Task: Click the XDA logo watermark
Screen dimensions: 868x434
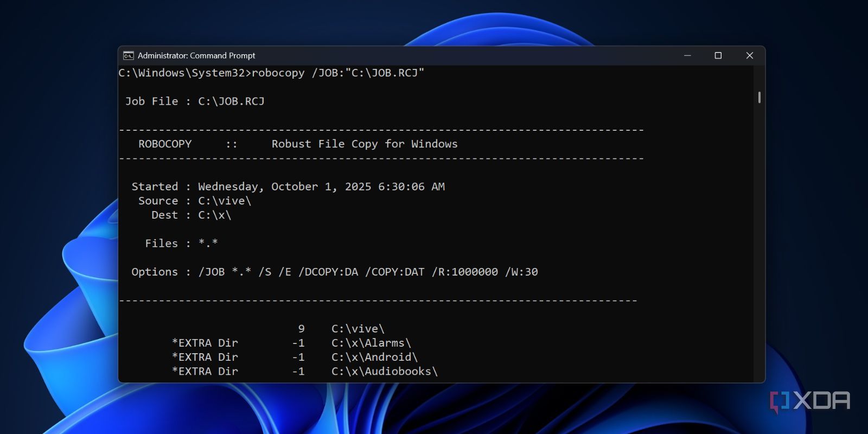Action: [x=810, y=401]
